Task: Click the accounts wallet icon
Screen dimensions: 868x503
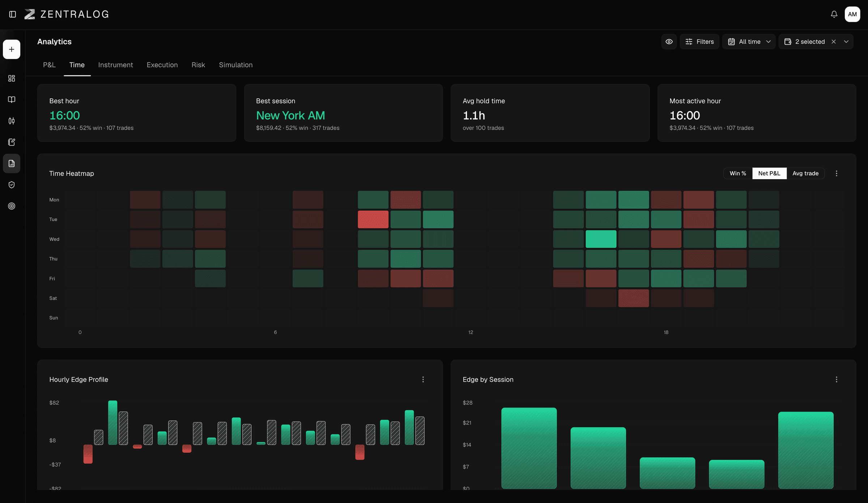Action: point(788,42)
